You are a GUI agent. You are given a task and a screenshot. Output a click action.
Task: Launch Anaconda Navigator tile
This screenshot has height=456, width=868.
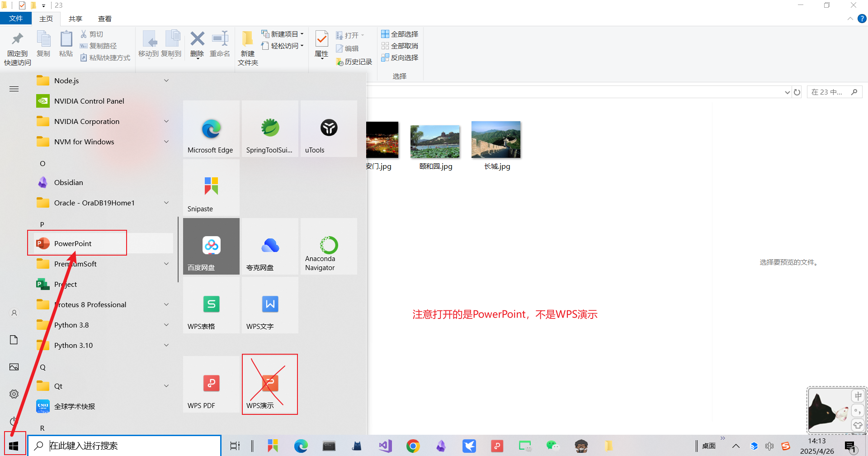point(329,247)
